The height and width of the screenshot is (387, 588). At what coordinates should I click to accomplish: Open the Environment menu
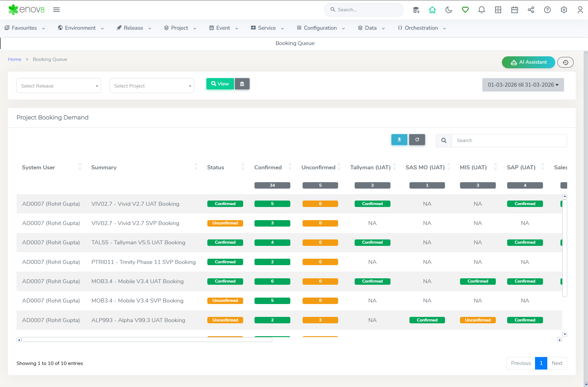pyautogui.click(x=81, y=28)
